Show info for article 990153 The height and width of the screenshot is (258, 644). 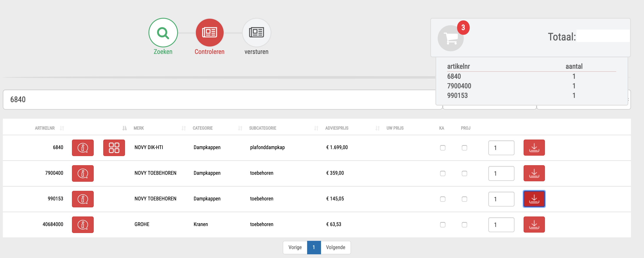[x=83, y=199]
